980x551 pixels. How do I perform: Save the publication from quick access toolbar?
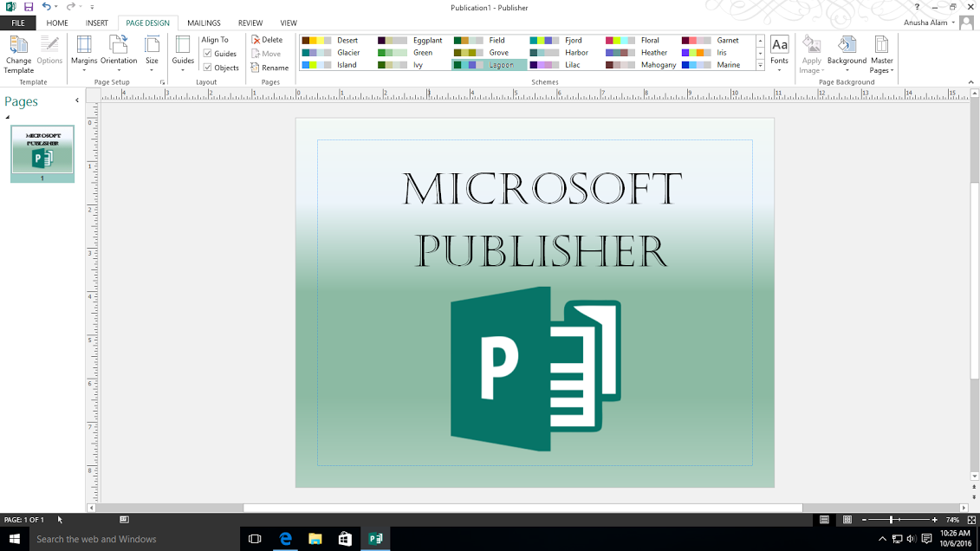tap(28, 7)
